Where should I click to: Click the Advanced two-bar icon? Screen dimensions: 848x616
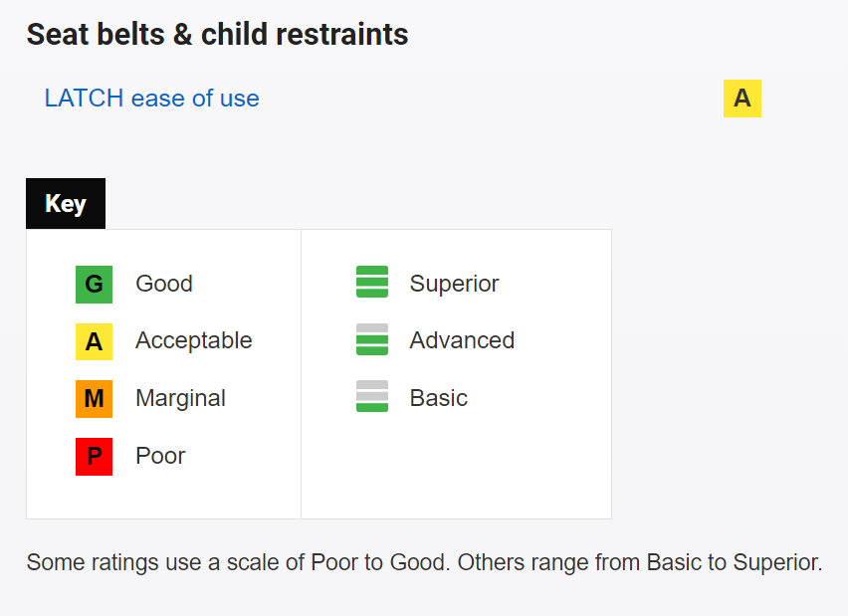pos(371,340)
